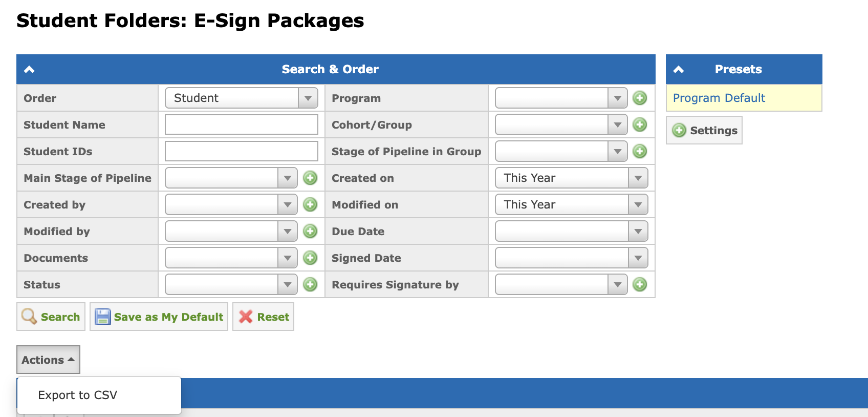Click the plus icon beside Modified by
The width and height of the screenshot is (868, 417).
(x=310, y=231)
